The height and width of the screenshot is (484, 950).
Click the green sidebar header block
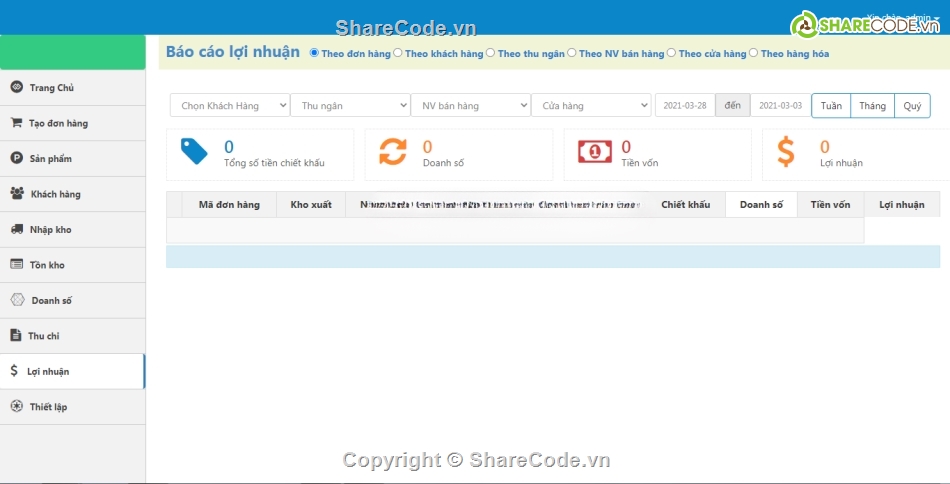pyautogui.click(x=73, y=52)
